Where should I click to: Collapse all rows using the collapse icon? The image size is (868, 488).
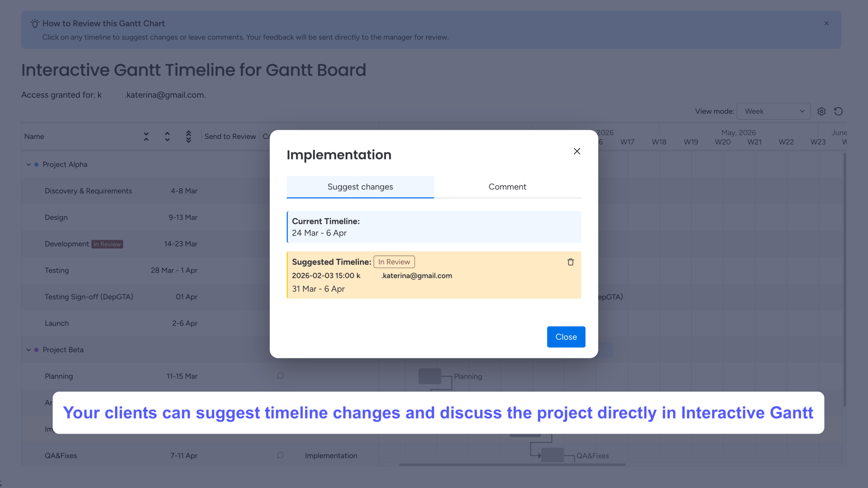click(x=146, y=136)
